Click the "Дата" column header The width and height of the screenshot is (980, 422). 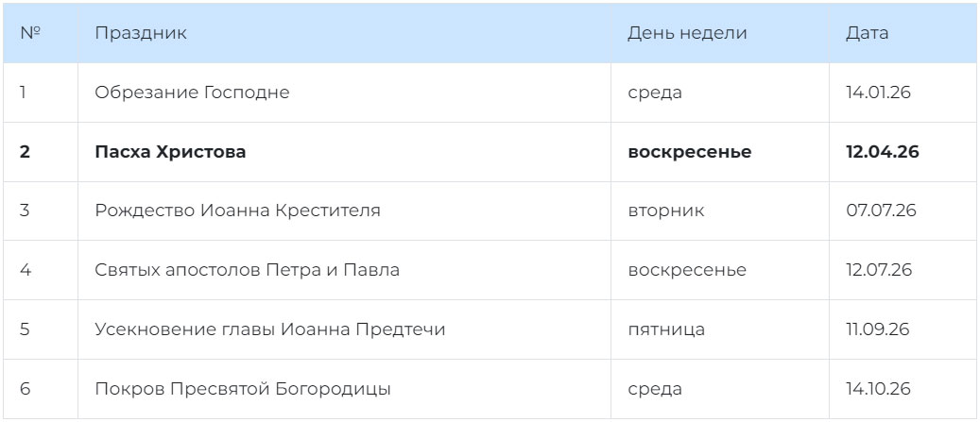click(867, 33)
